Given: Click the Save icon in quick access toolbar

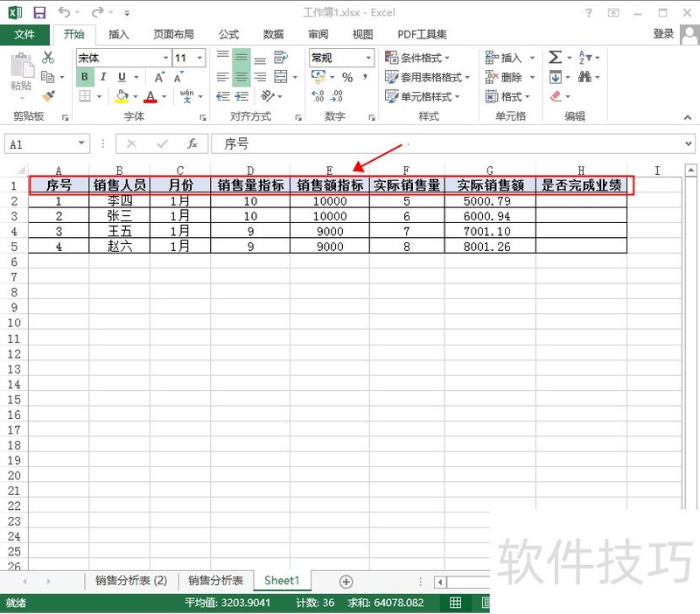Looking at the screenshot, I should click(39, 12).
